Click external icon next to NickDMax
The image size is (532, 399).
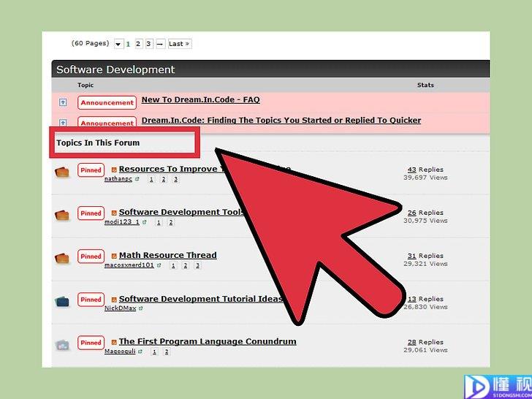[141, 308]
